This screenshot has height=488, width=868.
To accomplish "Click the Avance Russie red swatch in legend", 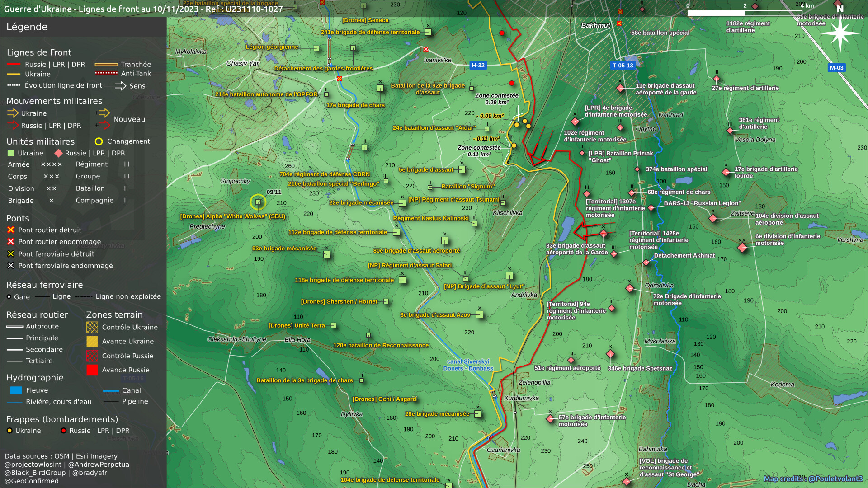I will (92, 370).
